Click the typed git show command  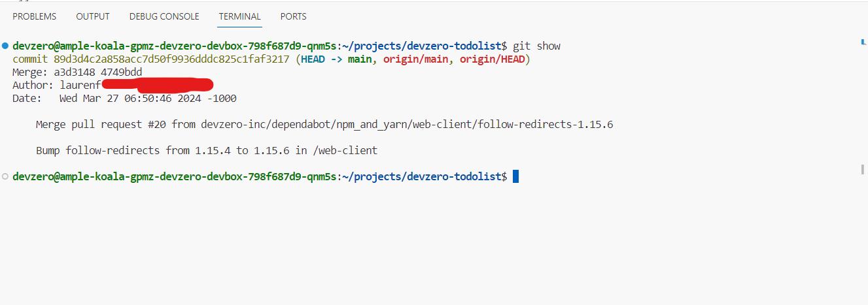click(x=536, y=46)
